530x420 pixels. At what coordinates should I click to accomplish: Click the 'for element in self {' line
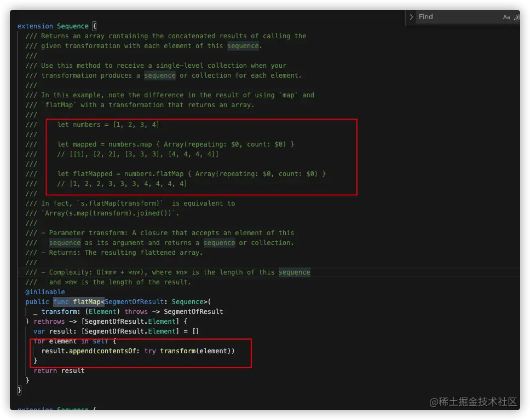click(x=74, y=341)
